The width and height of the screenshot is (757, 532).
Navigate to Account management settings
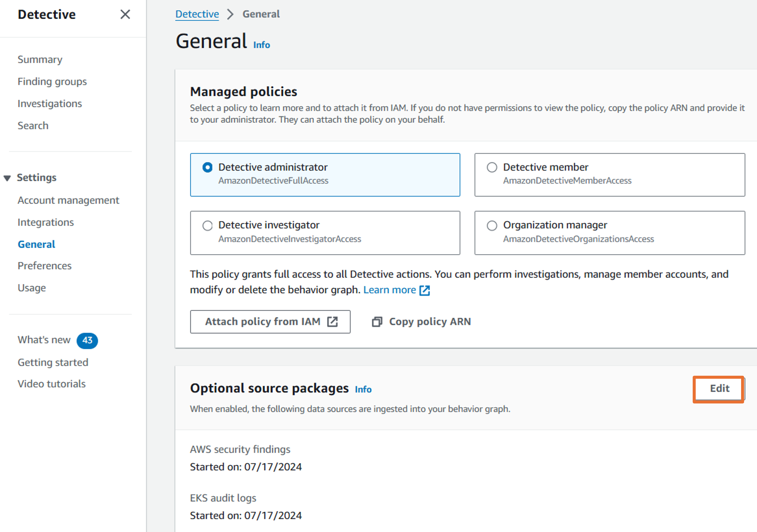(68, 200)
